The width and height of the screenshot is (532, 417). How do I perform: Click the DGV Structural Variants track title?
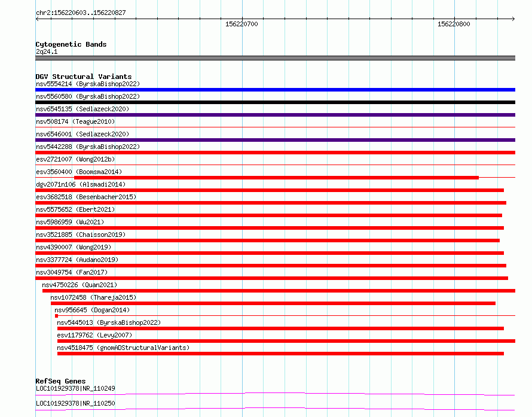[x=84, y=77]
